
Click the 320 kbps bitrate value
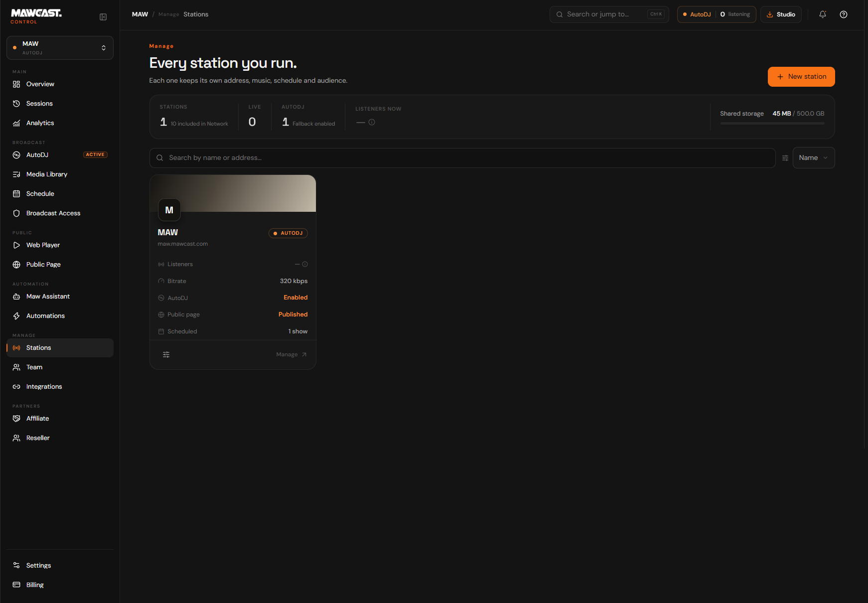(x=293, y=281)
